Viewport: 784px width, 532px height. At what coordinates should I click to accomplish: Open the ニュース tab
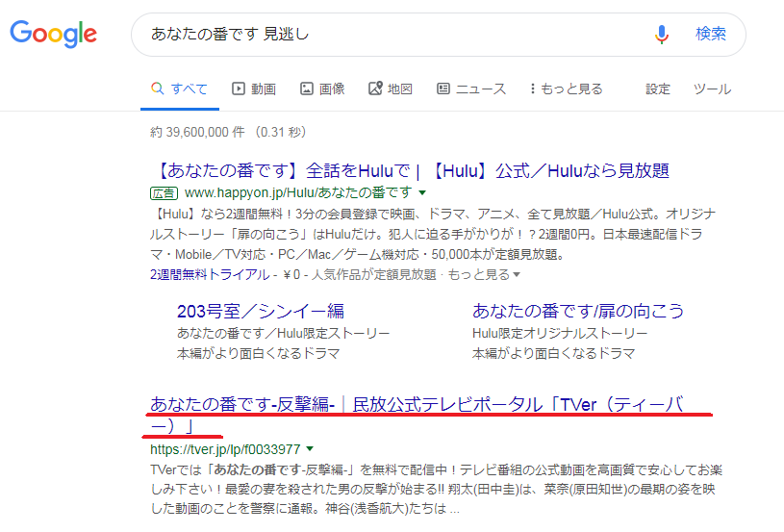click(x=471, y=89)
